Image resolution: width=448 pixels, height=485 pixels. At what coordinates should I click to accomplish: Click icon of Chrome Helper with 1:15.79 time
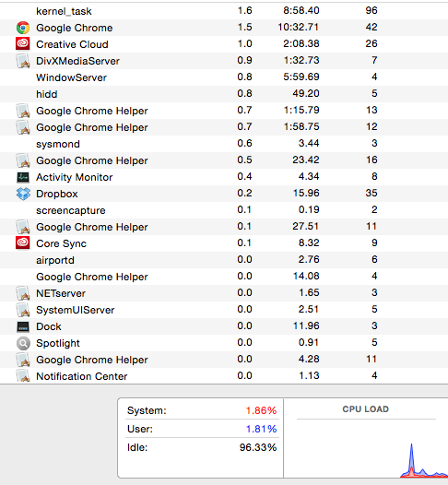(x=23, y=111)
